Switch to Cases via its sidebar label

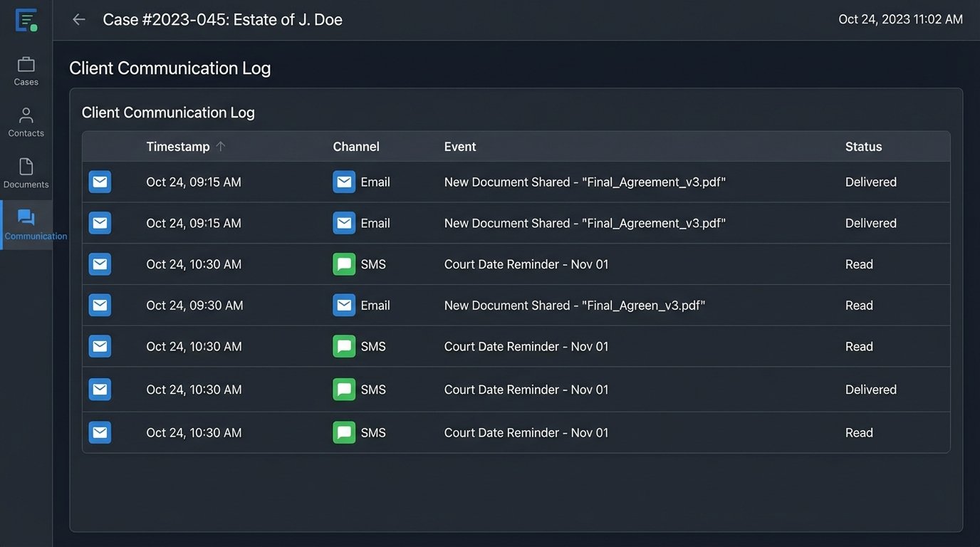click(x=26, y=81)
